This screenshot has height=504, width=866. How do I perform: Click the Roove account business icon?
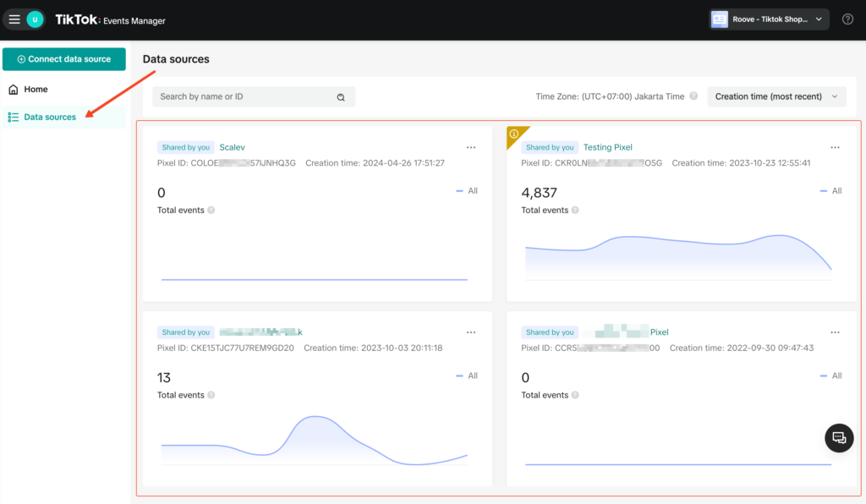[720, 19]
